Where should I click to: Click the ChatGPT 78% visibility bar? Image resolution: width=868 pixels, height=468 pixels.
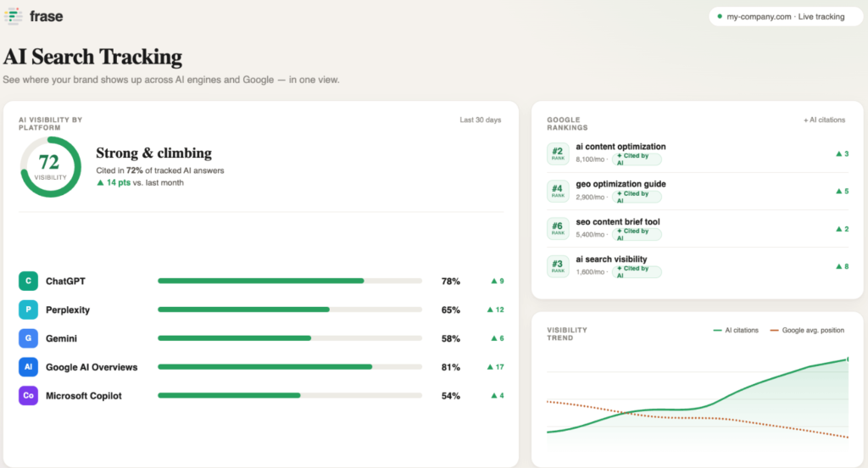pyautogui.click(x=290, y=281)
